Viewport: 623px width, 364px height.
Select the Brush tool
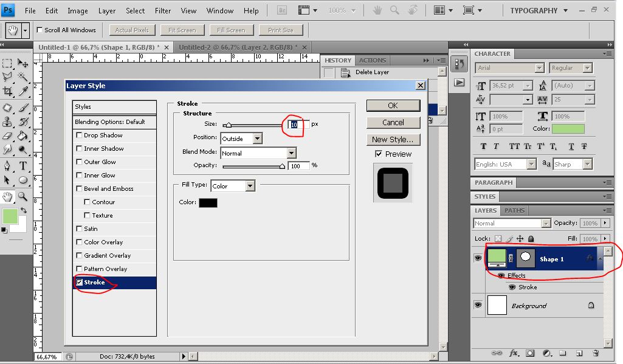[x=23, y=108]
